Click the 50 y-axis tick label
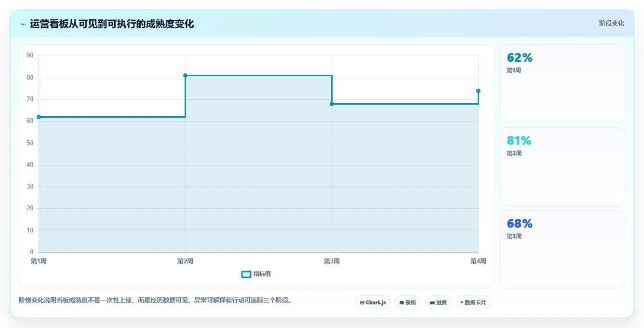644x328 pixels. coord(30,143)
